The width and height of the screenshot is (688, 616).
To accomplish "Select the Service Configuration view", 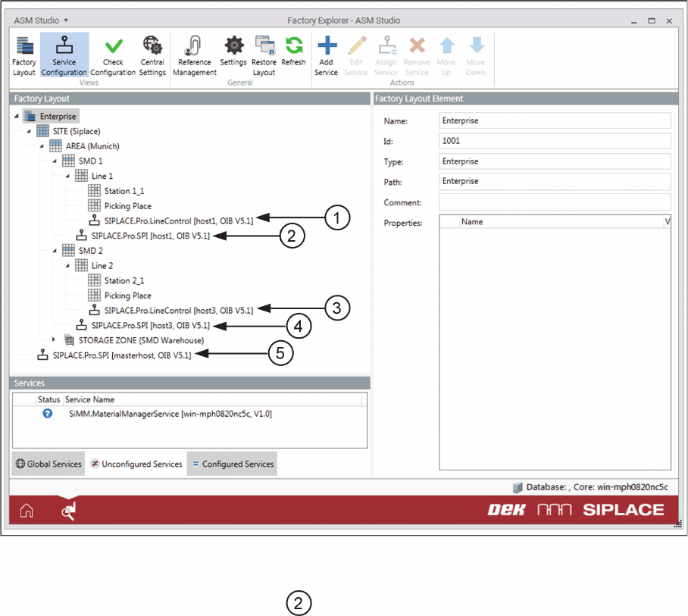I will click(x=64, y=56).
